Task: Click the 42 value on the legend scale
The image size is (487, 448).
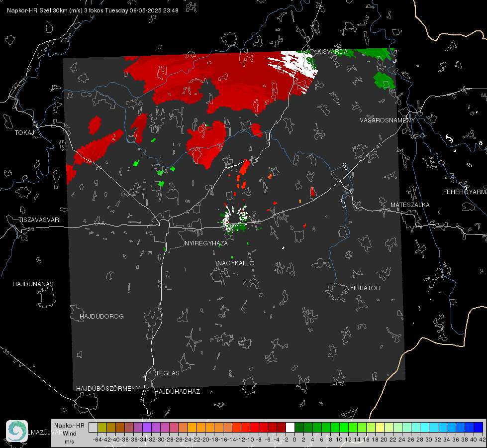Action: tap(482, 440)
